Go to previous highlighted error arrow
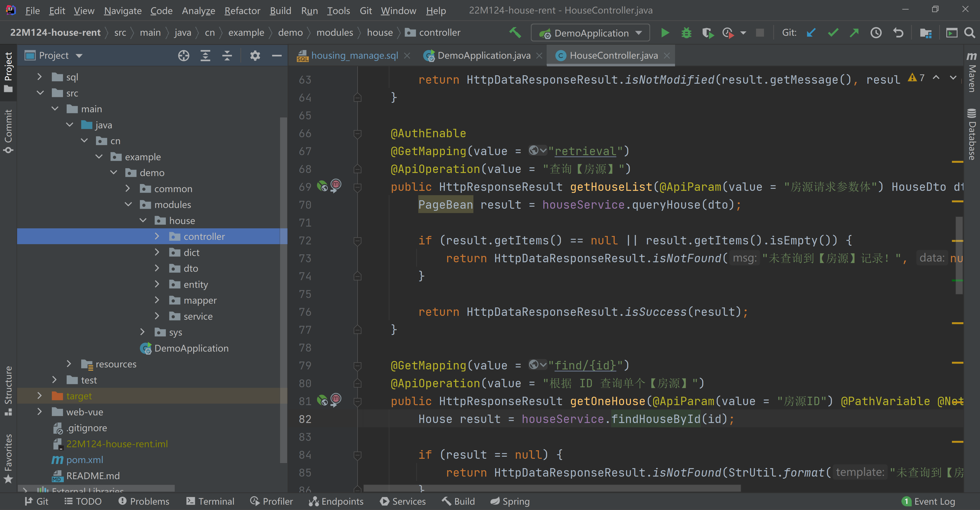980x510 pixels. [x=936, y=78]
